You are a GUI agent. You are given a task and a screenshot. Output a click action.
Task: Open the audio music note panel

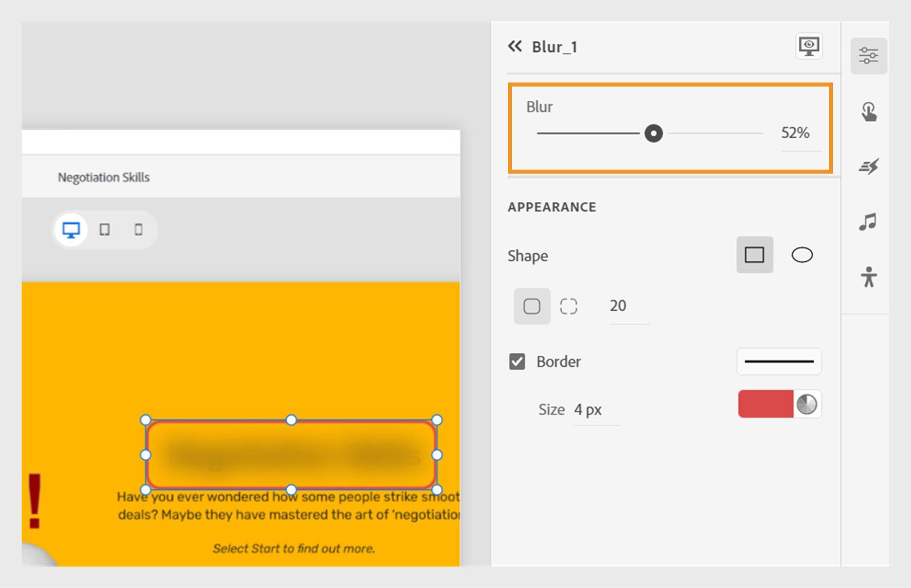coord(868,221)
